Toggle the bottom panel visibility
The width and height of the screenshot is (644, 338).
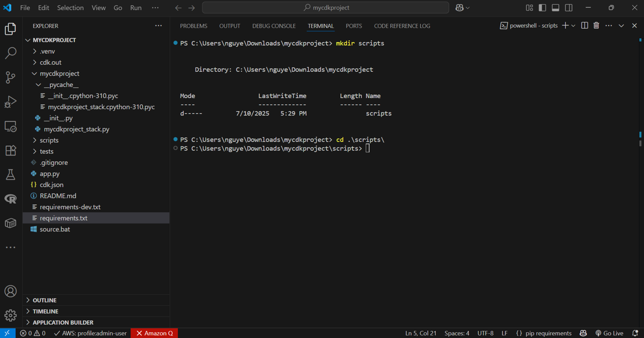click(556, 8)
